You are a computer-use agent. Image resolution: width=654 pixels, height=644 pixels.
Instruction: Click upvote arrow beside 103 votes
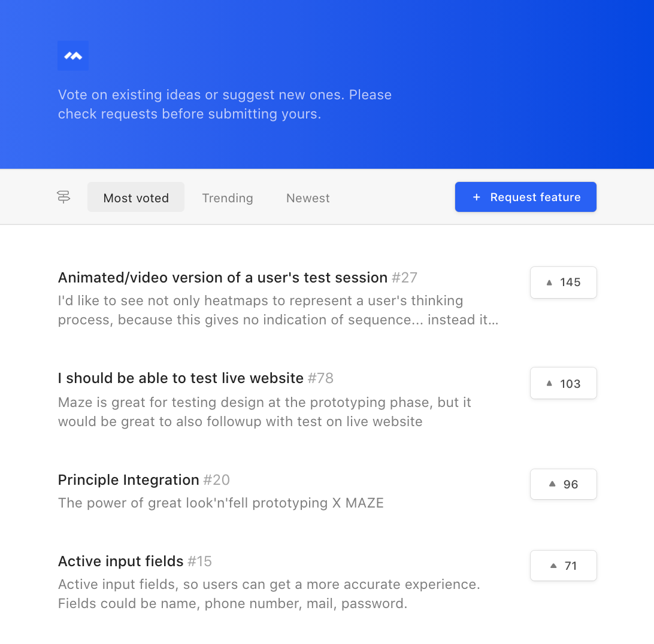(549, 384)
